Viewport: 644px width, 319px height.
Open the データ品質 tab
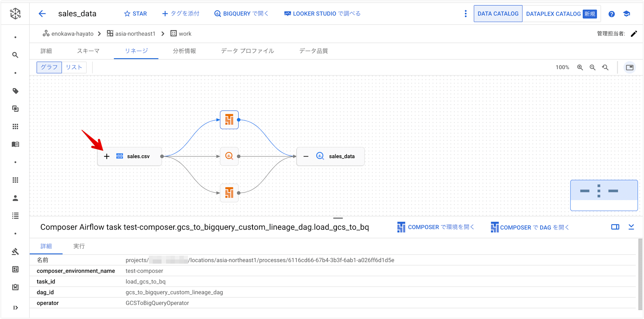313,51
